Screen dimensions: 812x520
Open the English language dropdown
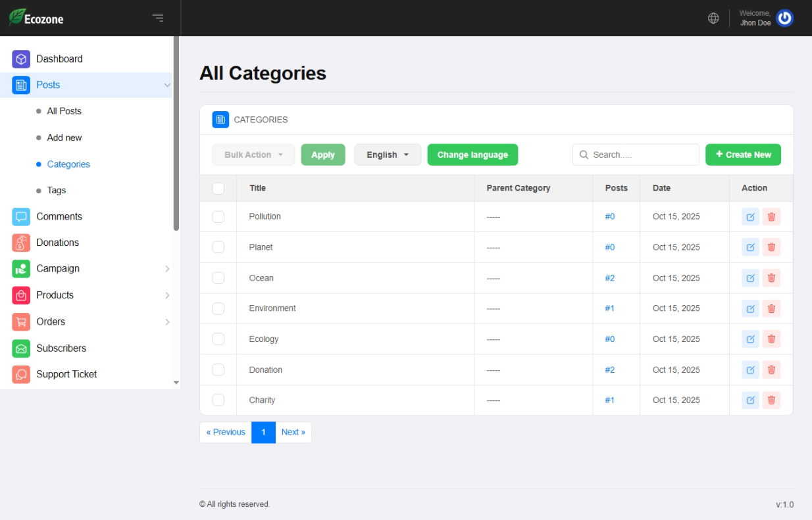[x=388, y=155]
